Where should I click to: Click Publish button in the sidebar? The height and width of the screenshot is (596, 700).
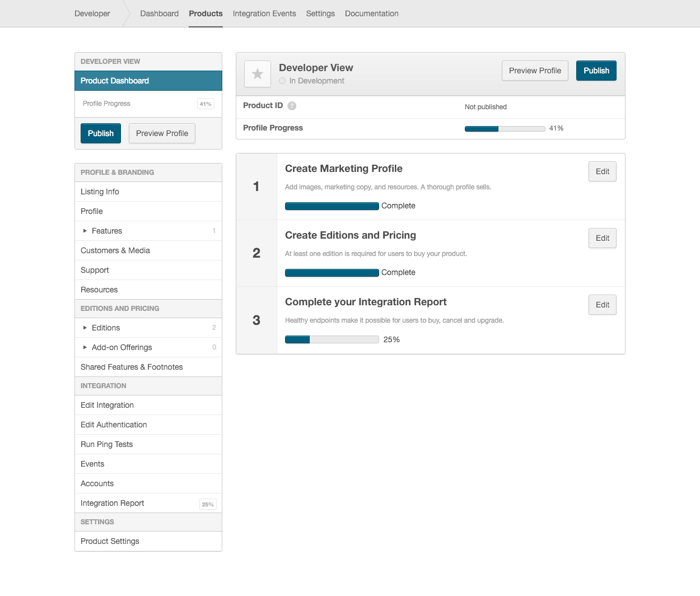point(101,133)
